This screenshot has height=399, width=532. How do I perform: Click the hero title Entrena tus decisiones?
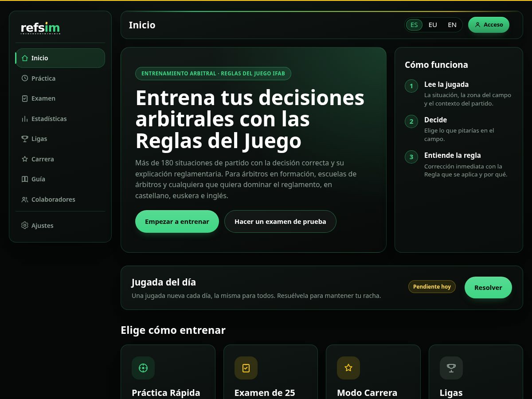coord(250,119)
